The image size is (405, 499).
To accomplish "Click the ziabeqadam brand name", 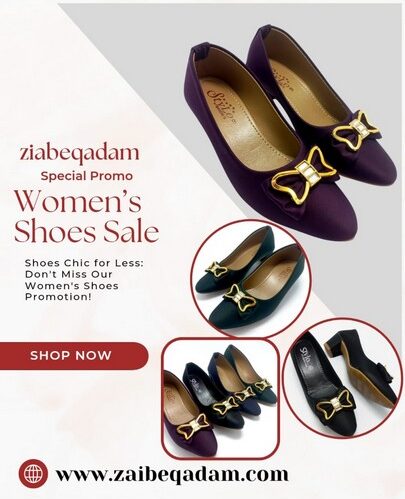I will click(x=79, y=154).
